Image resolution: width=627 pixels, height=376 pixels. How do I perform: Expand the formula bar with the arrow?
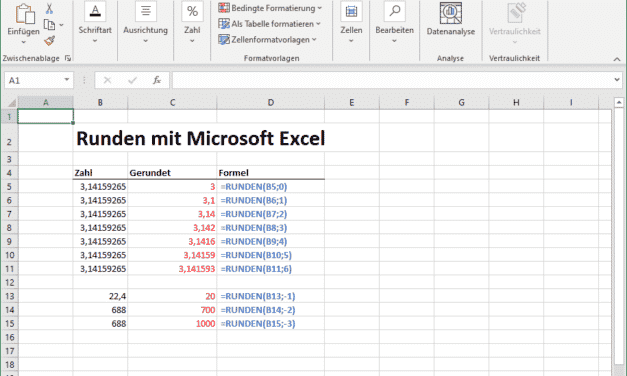617,80
